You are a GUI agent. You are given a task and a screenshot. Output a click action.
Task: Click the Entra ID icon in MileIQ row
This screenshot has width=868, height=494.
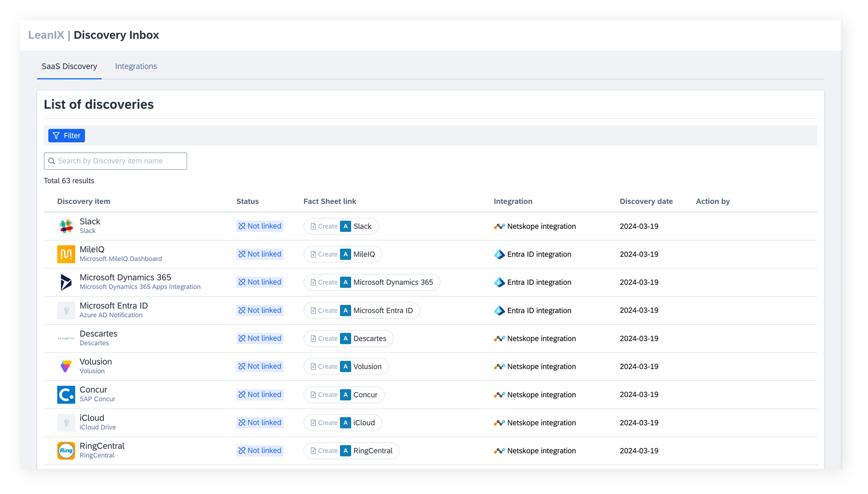coord(499,254)
